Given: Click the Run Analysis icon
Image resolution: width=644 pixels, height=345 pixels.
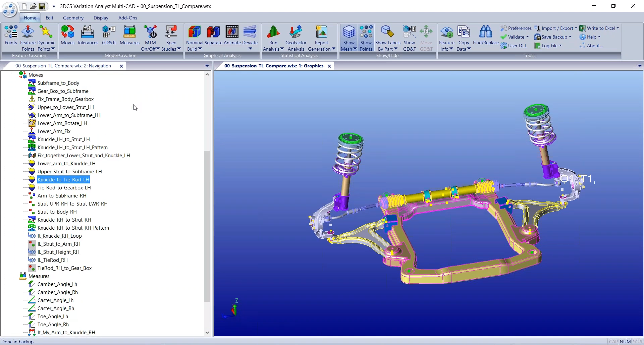Looking at the screenshot, I should 273,35.
